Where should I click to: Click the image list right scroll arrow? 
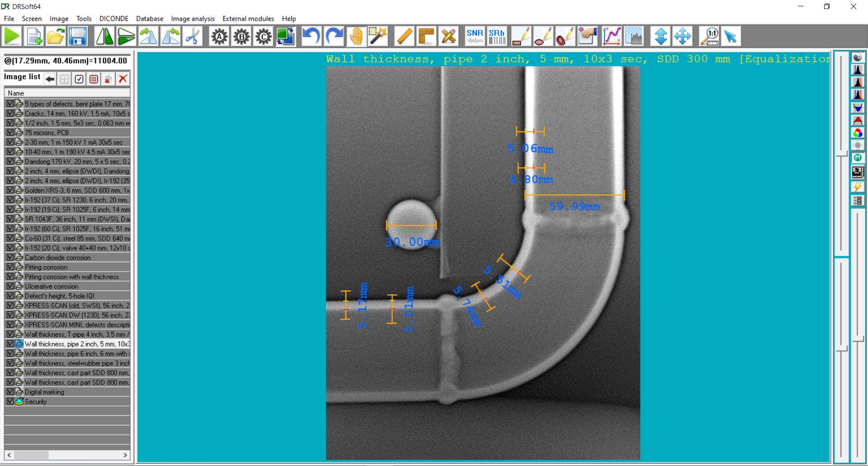pos(125,455)
